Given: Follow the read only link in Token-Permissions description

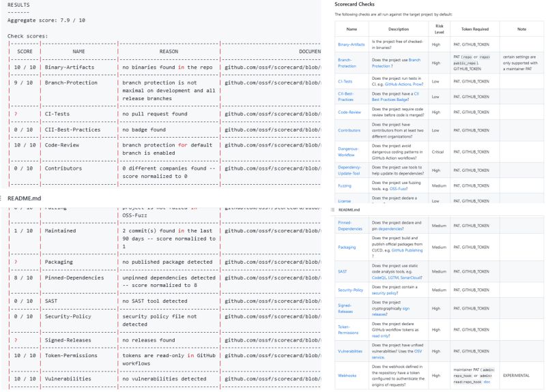Looking at the screenshot, I should 381,336.
